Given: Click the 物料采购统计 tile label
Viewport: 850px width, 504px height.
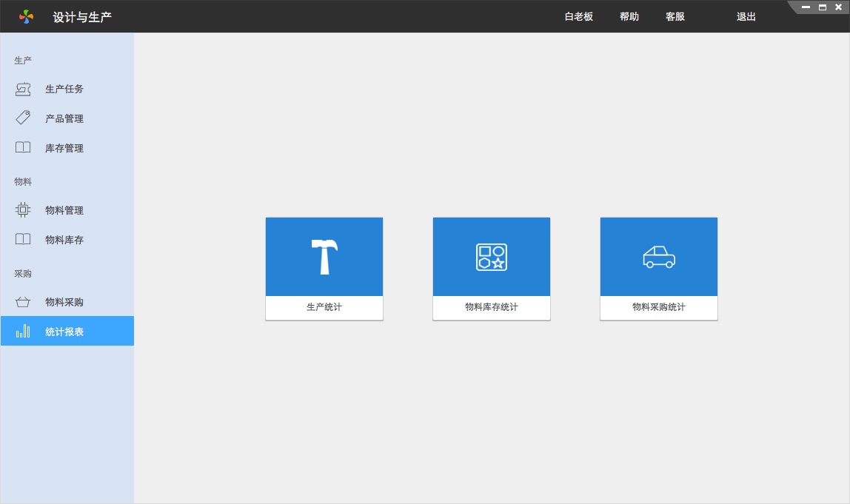Looking at the screenshot, I should click(x=659, y=307).
